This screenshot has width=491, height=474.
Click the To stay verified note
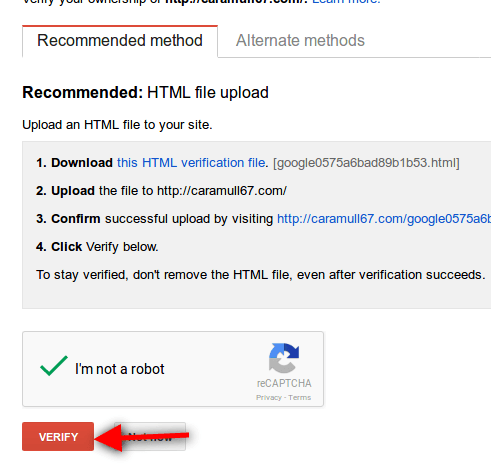coord(261,275)
